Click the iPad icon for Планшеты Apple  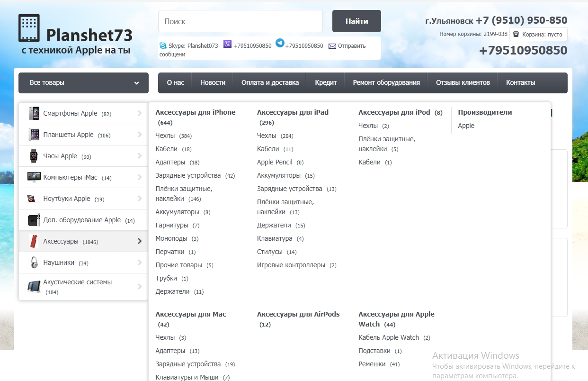pyautogui.click(x=34, y=135)
